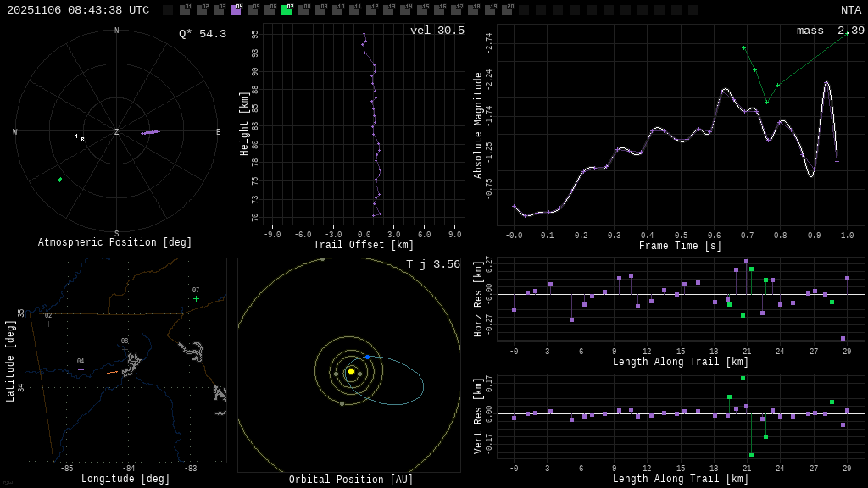Click the green dot in atmospheric position plot
The height and width of the screenshot is (488, 868).
pyautogui.click(x=60, y=180)
